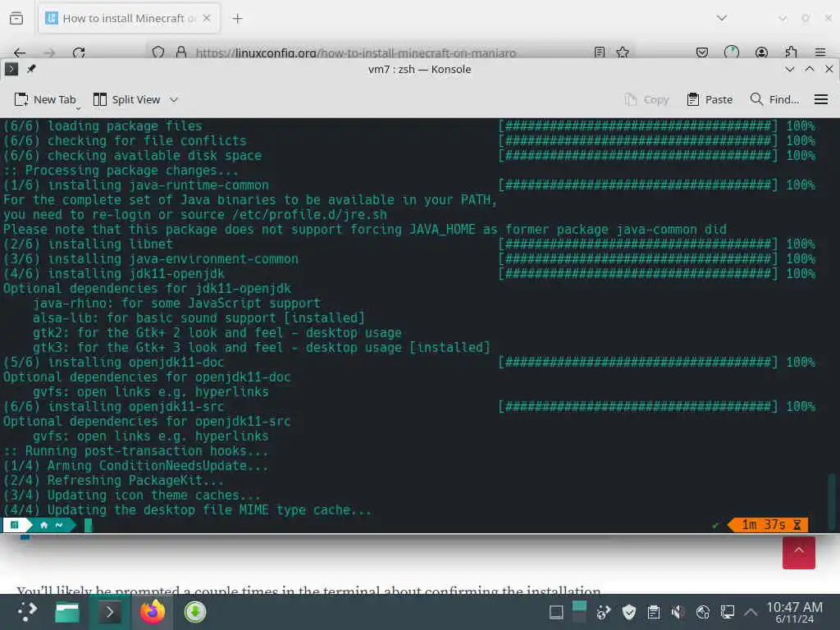The height and width of the screenshot is (630, 840).
Task: Open the Pocket icon in Firefox toolbar
Action: click(702, 52)
